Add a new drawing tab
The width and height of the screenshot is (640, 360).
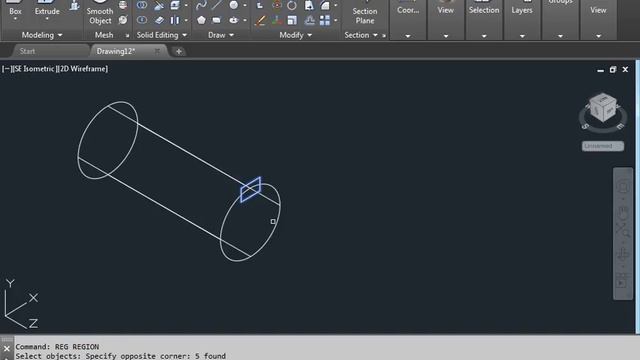(x=179, y=51)
